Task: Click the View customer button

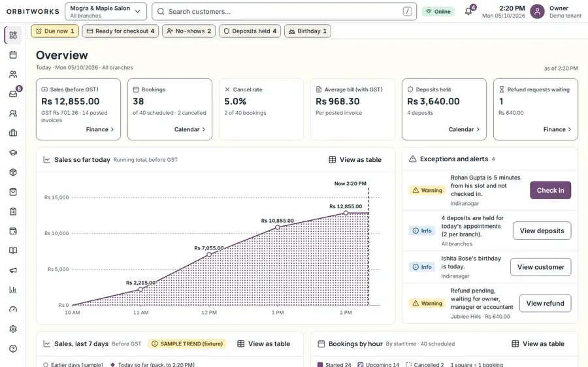Action: [541, 267]
